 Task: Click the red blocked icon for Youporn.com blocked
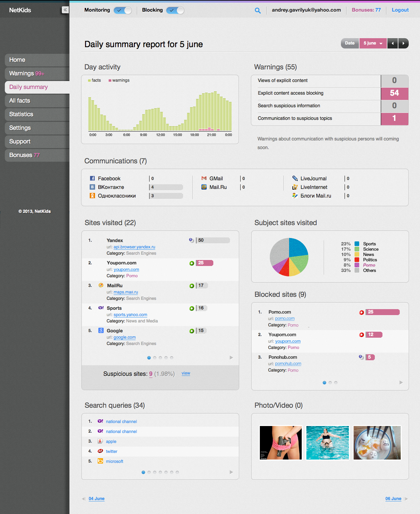pos(362,335)
